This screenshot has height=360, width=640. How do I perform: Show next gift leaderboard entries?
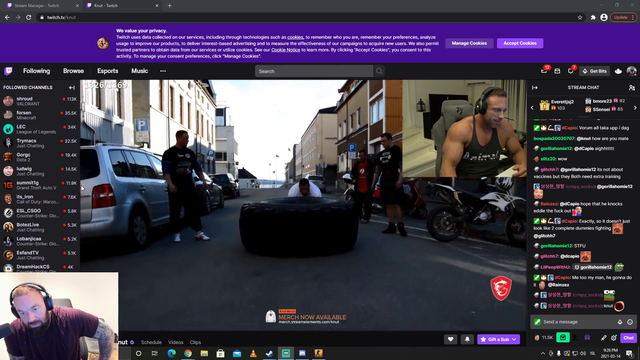(x=635, y=108)
